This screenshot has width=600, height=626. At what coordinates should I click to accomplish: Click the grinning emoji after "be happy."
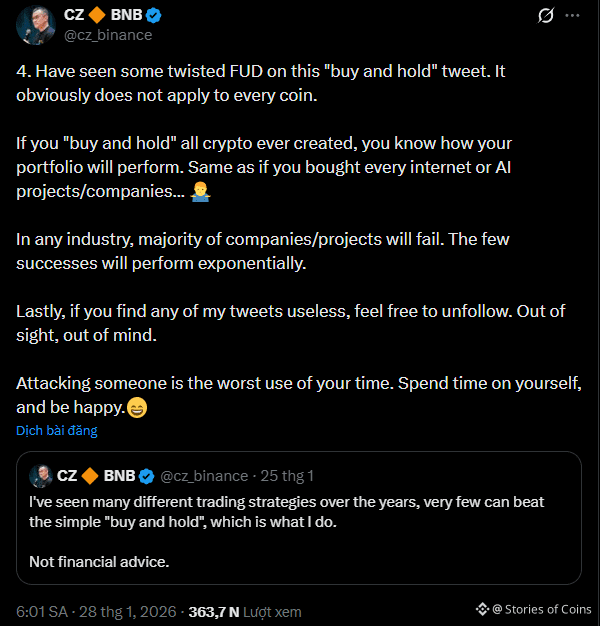point(137,408)
